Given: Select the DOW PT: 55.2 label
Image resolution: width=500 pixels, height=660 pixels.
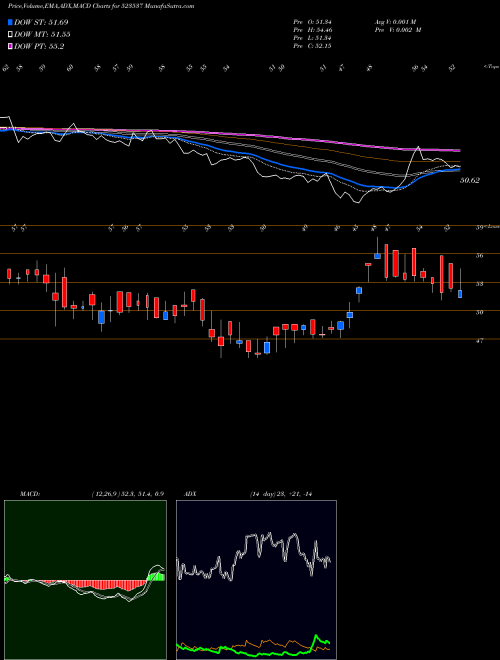Looking at the screenshot, I should click(x=39, y=46).
